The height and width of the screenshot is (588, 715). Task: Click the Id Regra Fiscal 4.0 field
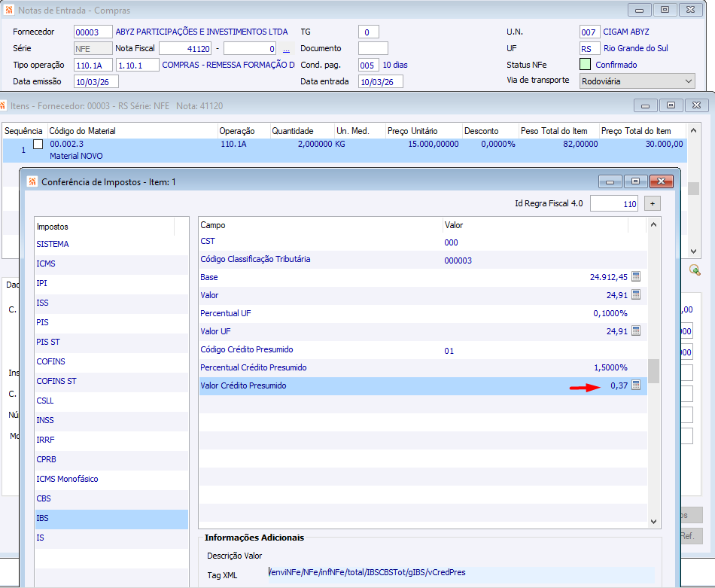(613, 203)
